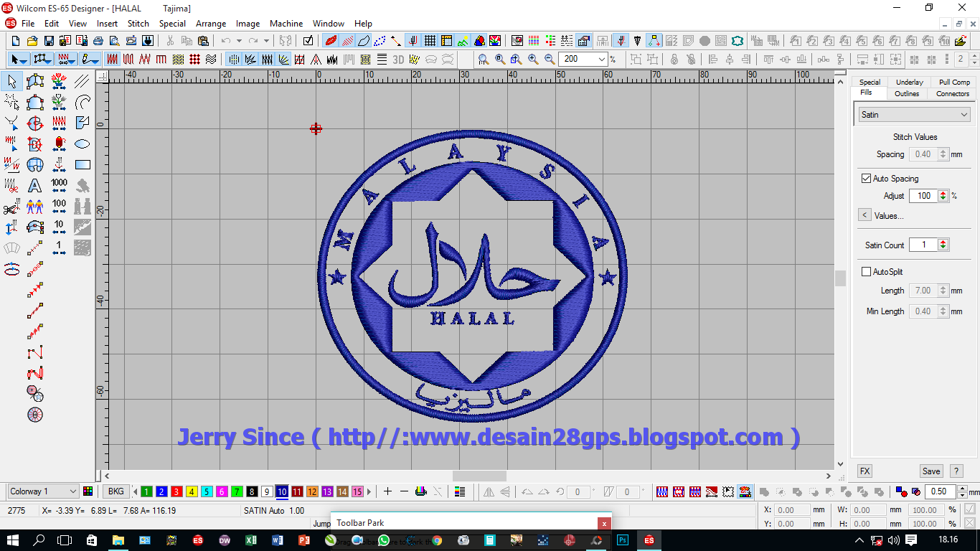Switch to the Outlines tab

(907, 93)
